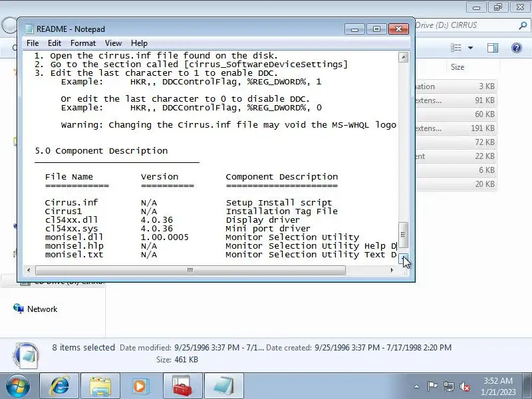Open the File menu in Notepad
The width and height of the screenshot is (532, 399).
33,43
